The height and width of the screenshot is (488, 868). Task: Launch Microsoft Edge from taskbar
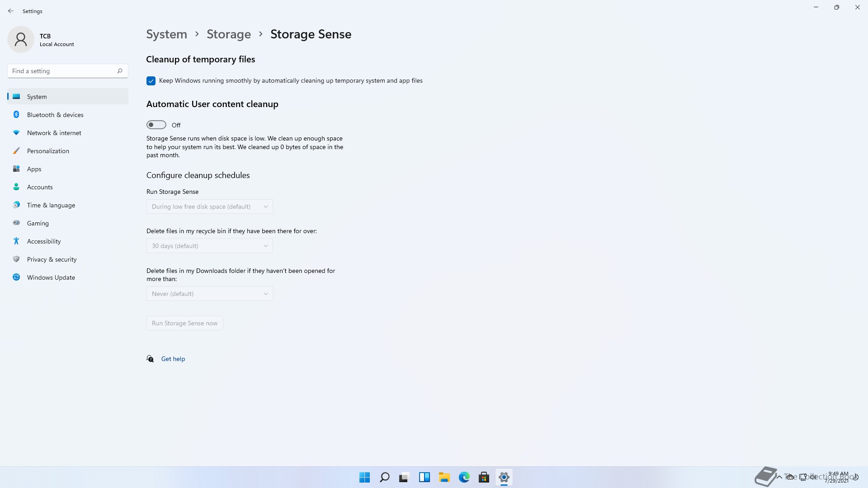tap(464, 477)
